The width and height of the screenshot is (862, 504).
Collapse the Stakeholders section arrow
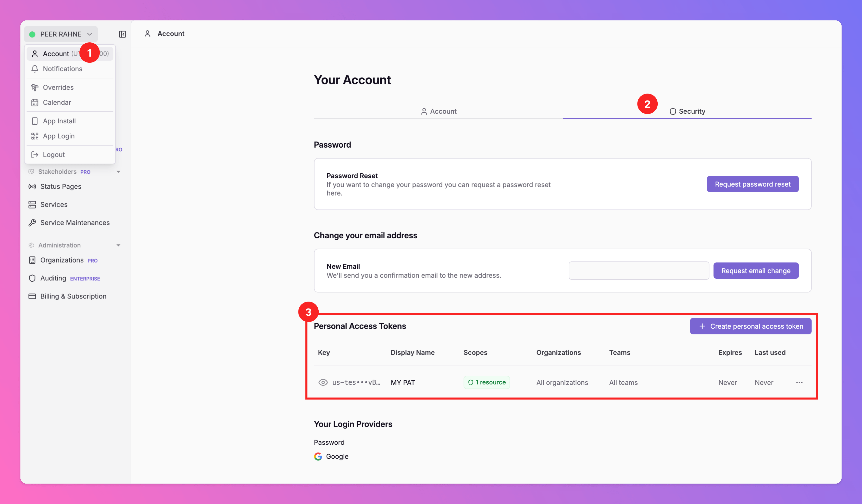(118, 172)
